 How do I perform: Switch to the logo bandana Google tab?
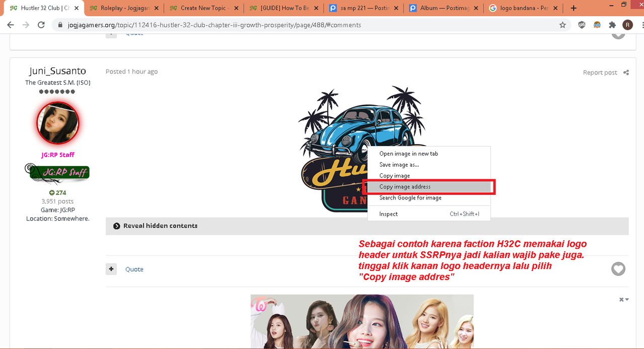(x=524, y=8)
